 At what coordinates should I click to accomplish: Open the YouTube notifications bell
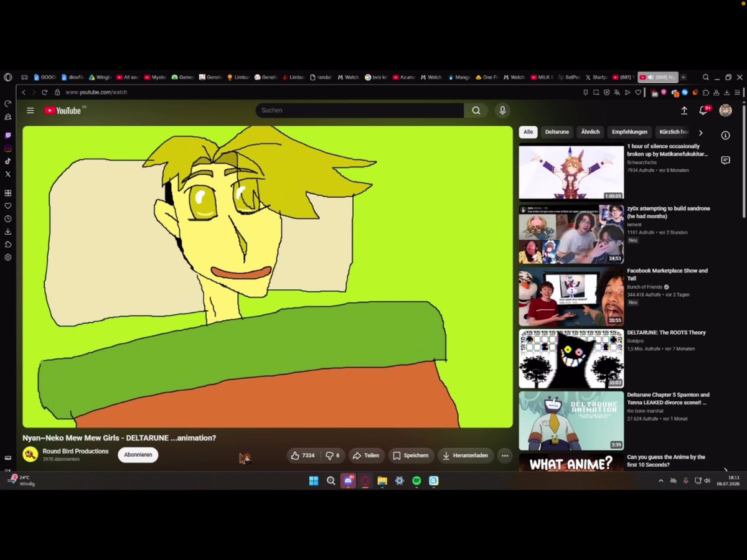click(x=703, y=110)
